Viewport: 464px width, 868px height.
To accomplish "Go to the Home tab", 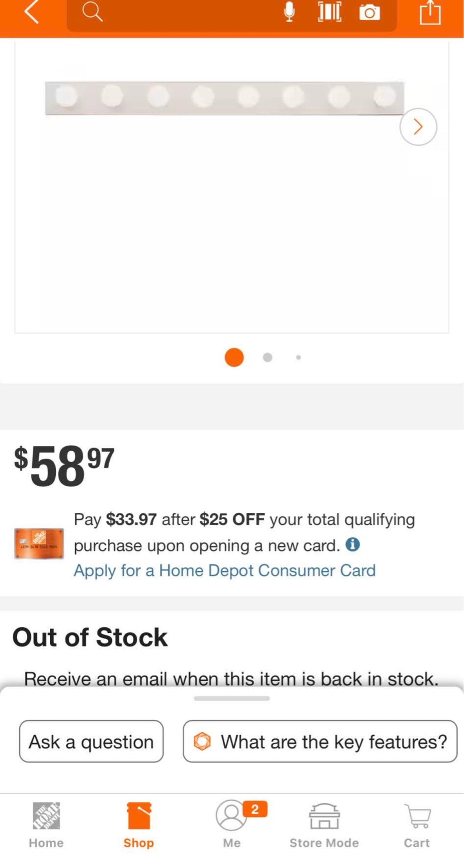I will tap(46, 825).
